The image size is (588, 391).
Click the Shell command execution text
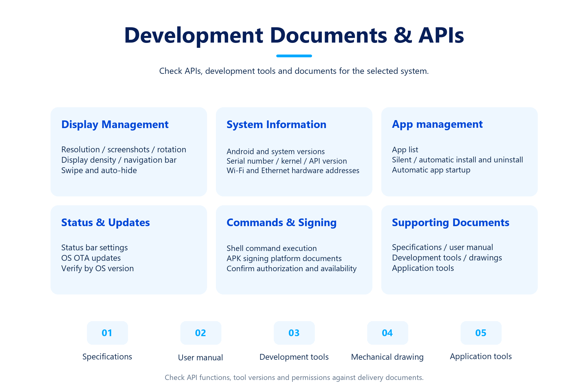click(272, 248)
